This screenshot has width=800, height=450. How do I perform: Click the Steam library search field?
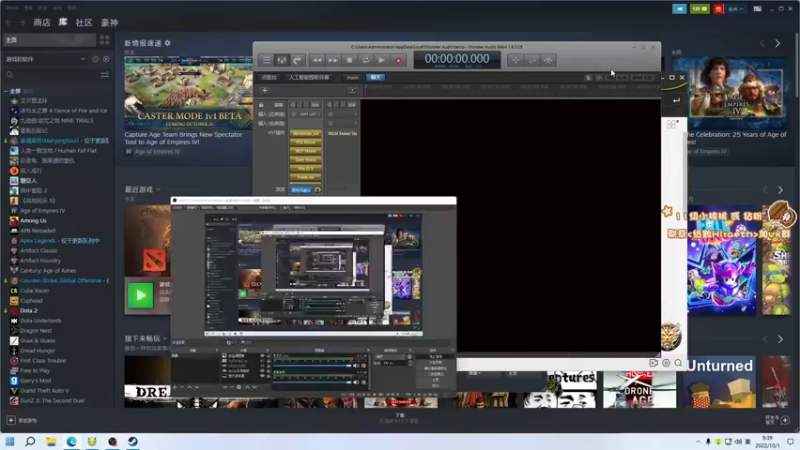(51, 75)
